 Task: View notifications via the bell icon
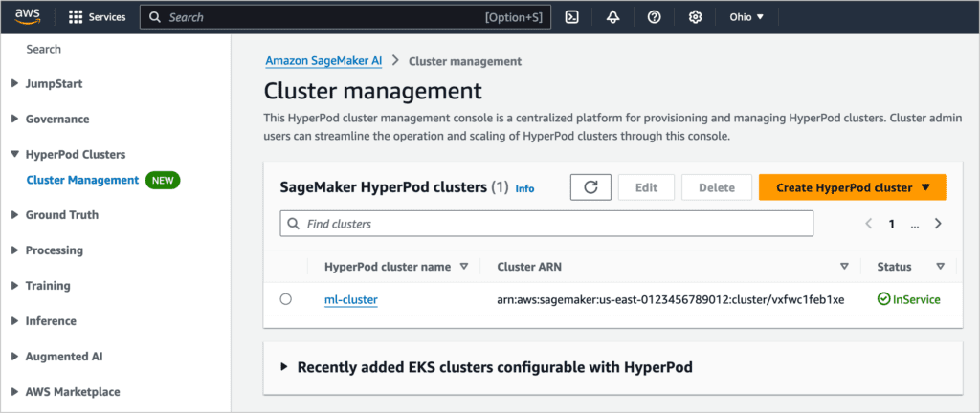612,17
